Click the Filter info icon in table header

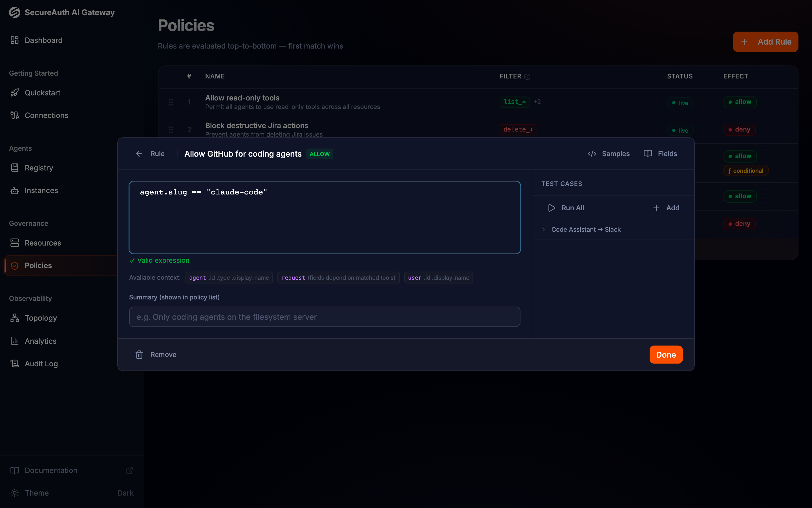pyautogui.click(x=527, y=76)
